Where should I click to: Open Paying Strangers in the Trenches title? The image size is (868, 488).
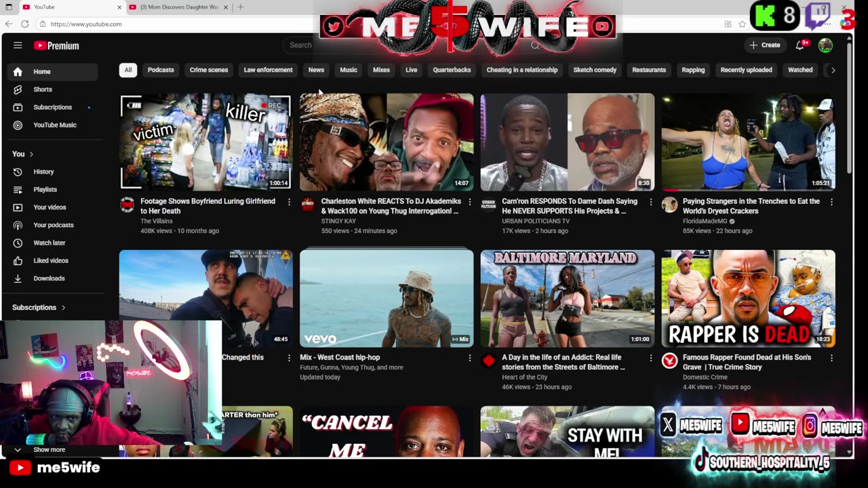coord(751,206)
